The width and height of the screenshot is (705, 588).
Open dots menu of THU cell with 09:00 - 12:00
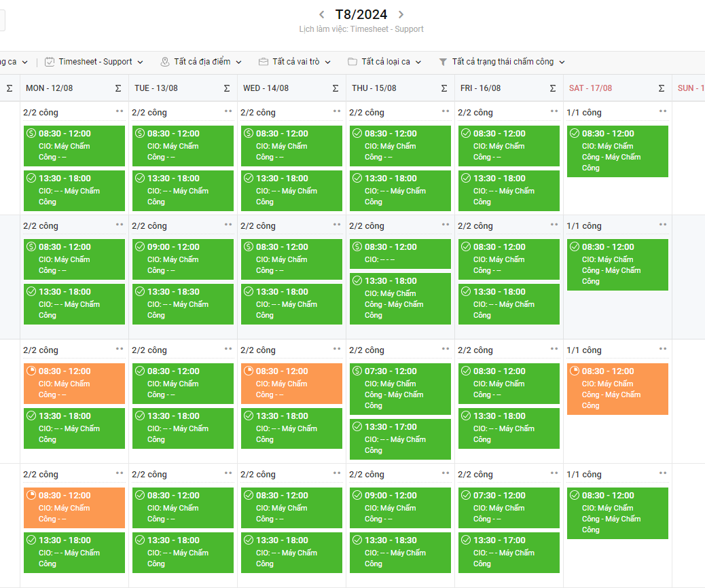(x=446, y=473)
